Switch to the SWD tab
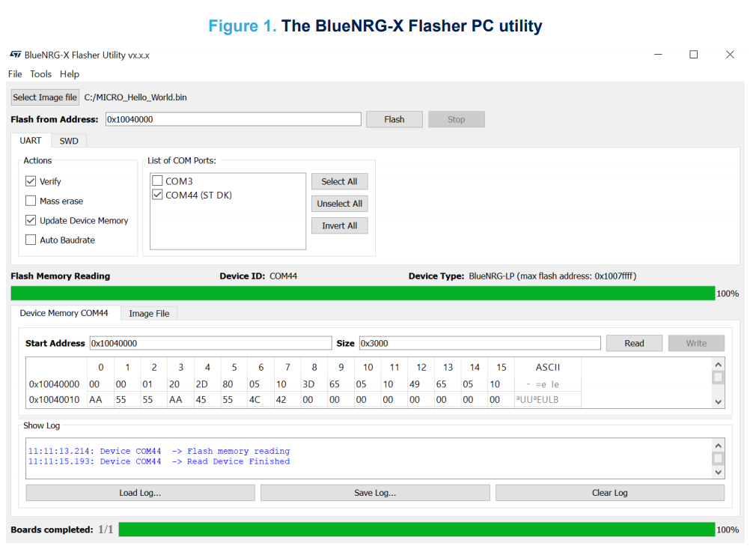Screen dimensions: 756x555 pos(69,141)
